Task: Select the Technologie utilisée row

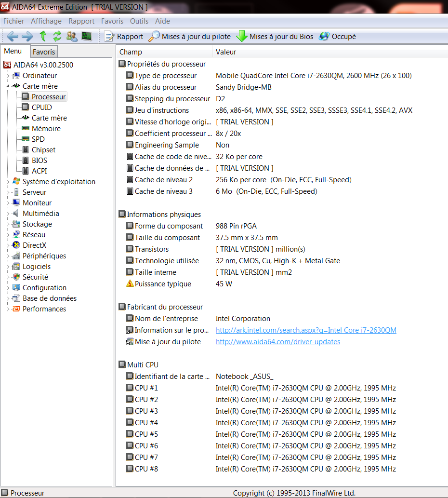Action: coord(282,261)
